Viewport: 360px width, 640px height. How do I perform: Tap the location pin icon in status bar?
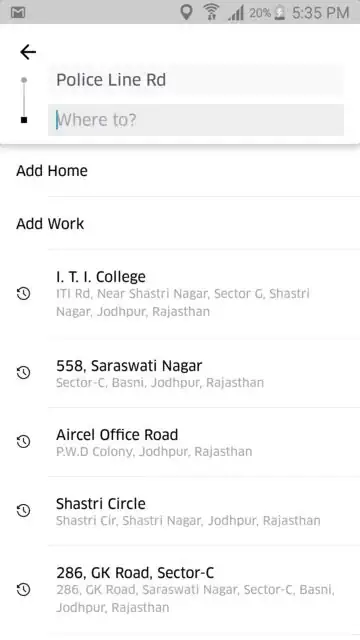click(186, 12)
